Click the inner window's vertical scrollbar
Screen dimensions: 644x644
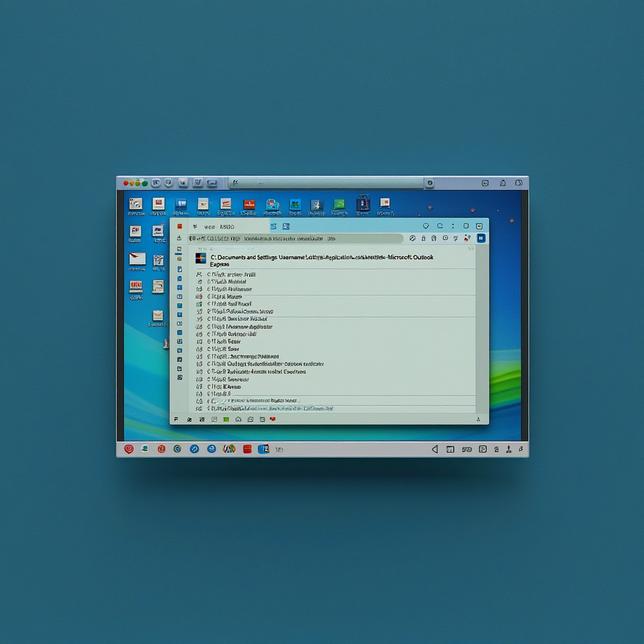click(x=482, y=328)
